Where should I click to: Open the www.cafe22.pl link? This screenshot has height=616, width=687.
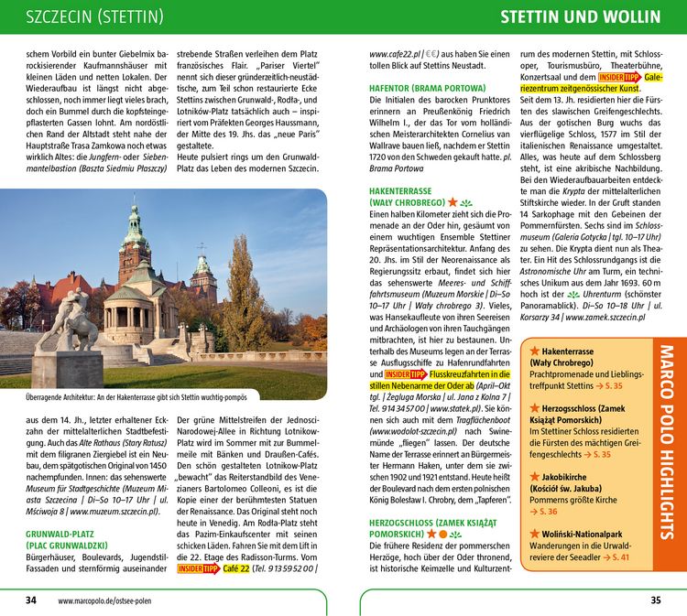coord(395,55)
